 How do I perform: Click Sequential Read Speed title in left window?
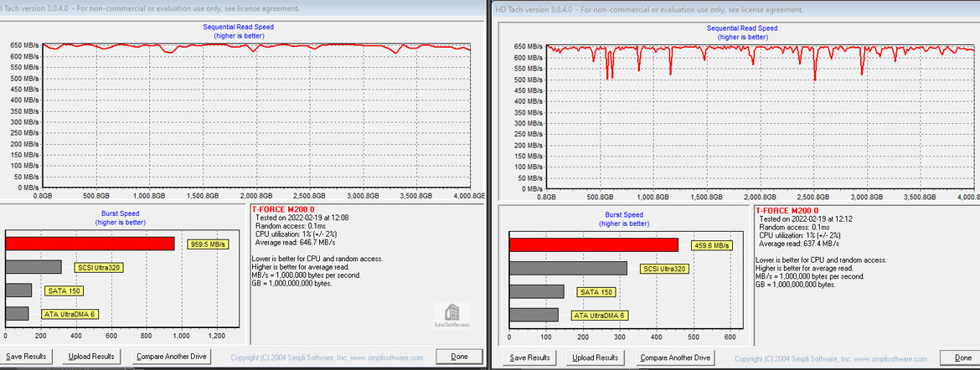238,27
